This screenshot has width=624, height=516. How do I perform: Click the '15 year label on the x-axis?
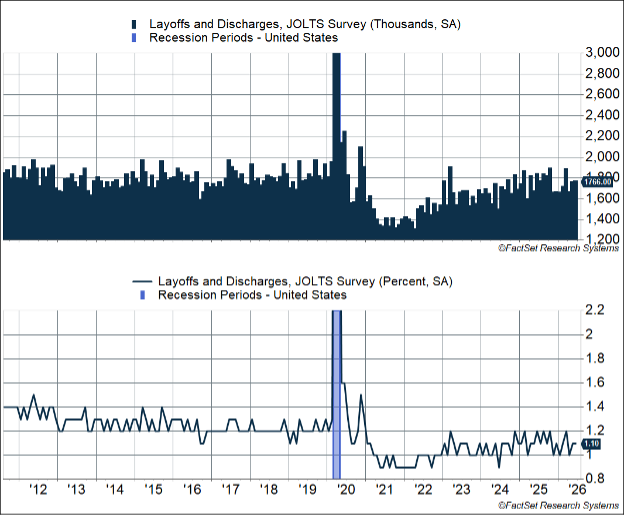pyautogui.click(x=154, y=489)
